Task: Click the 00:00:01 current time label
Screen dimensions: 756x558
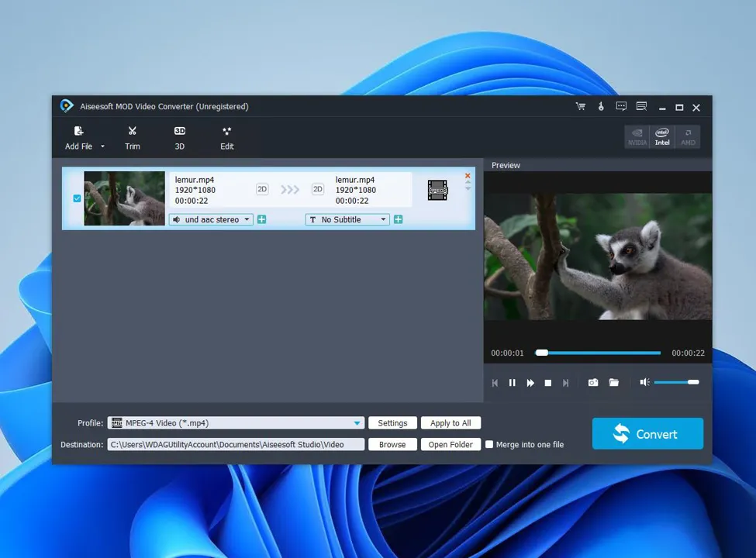Action: [507, 353]
